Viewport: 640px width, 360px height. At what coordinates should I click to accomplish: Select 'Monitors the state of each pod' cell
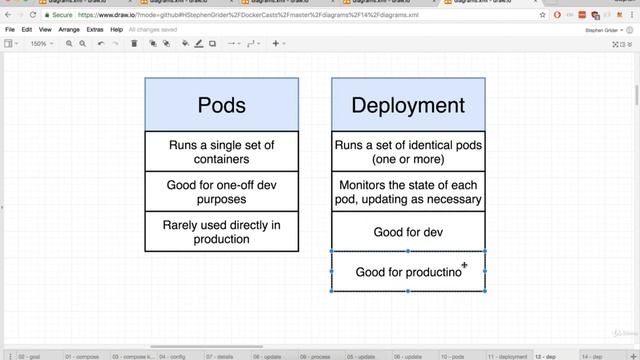408,191
